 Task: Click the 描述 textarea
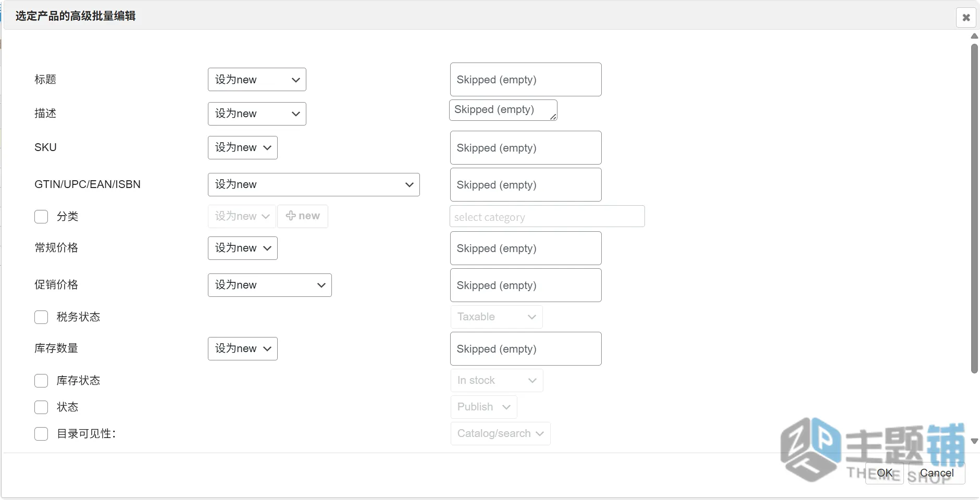tap(503, 110)
